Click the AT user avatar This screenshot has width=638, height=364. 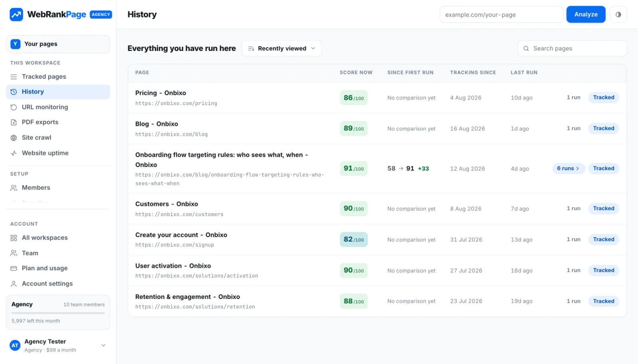15,345
